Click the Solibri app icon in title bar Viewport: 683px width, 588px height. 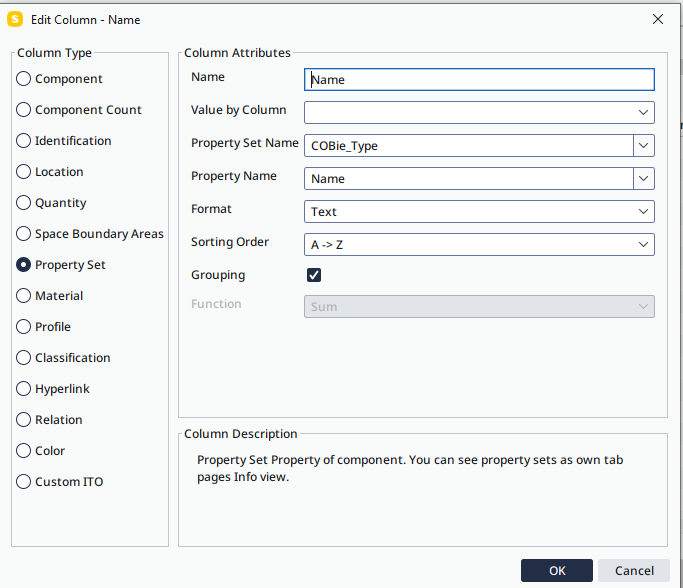pyautogui.click(x=15, y=19)
